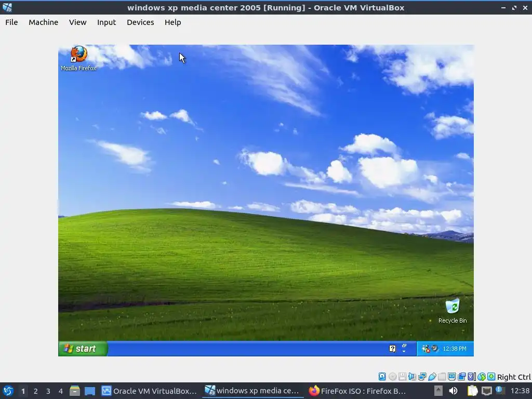Click the Windows Messenger tray icon
This screenshot has height=399, width=532.
coord(425,349)
